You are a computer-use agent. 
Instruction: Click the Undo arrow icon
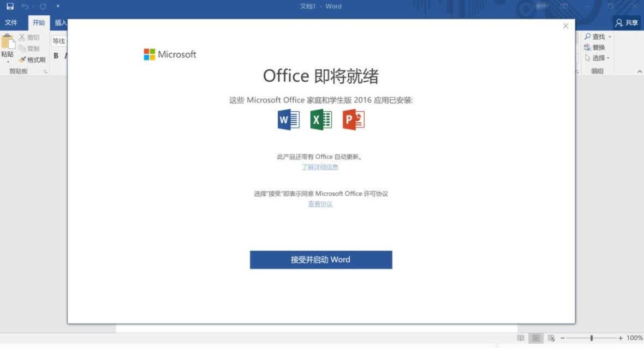click(x=25, y=6)
